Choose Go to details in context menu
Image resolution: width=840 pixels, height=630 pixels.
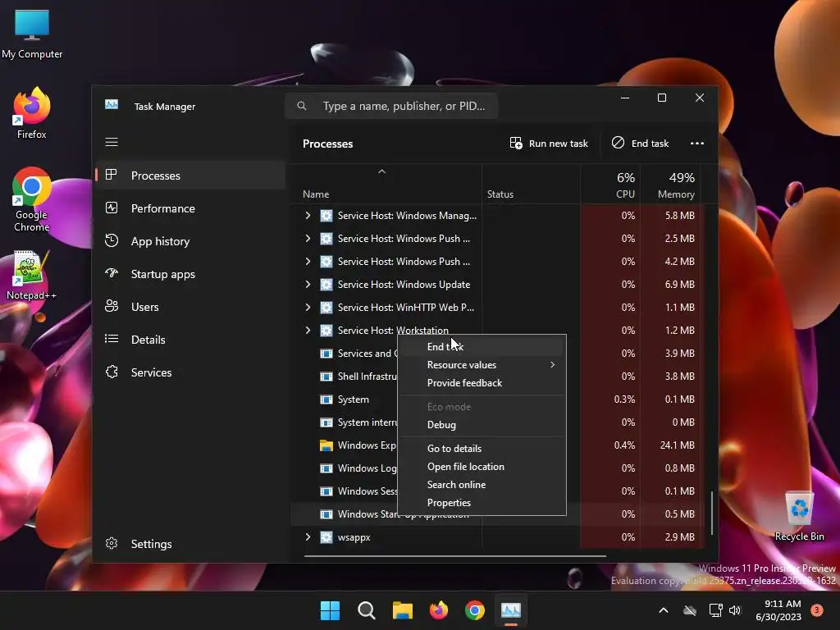[481, 449]
